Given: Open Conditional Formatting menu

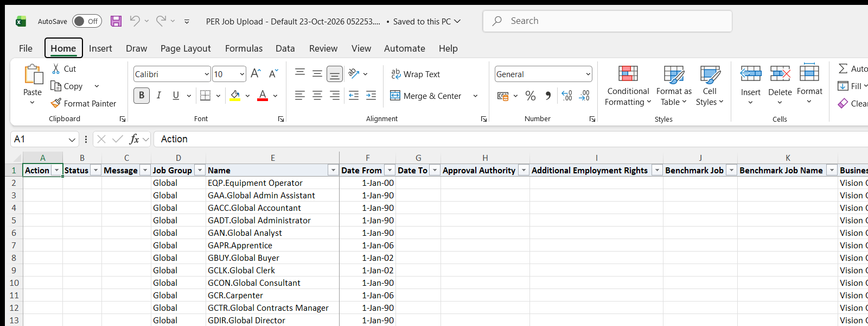Looking at the screenshot, I should (628, 86).
